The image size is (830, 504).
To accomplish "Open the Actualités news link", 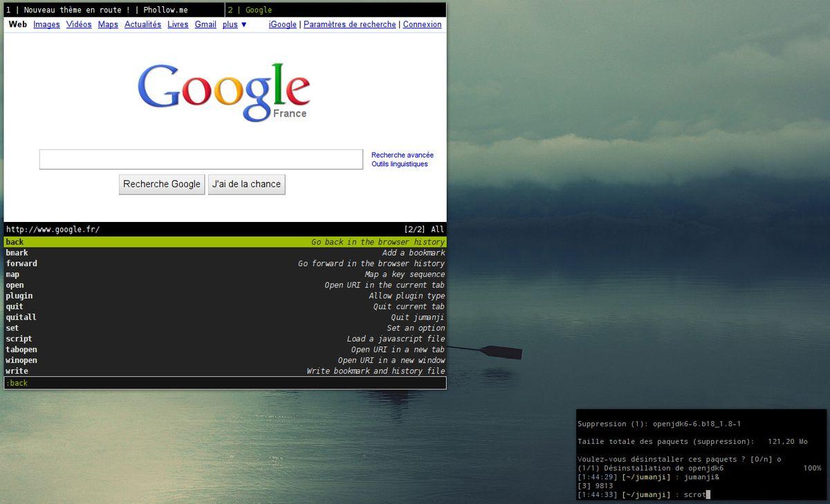I will tap(142, 24).
